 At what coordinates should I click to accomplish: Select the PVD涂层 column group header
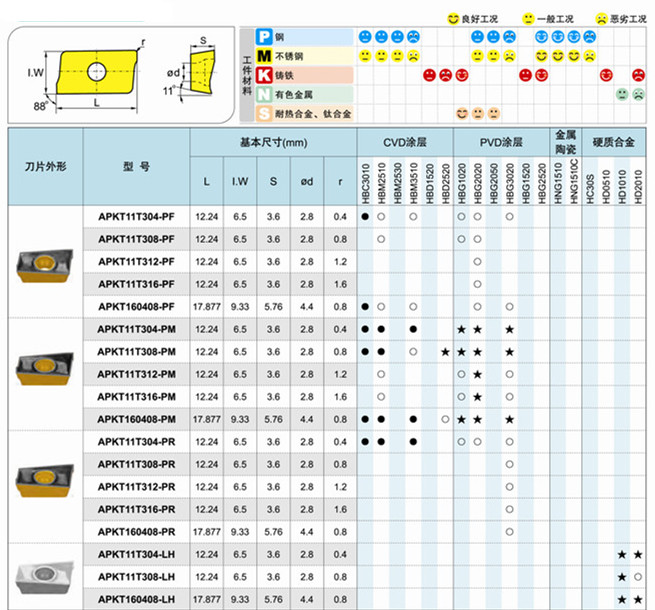pos(501,142)
